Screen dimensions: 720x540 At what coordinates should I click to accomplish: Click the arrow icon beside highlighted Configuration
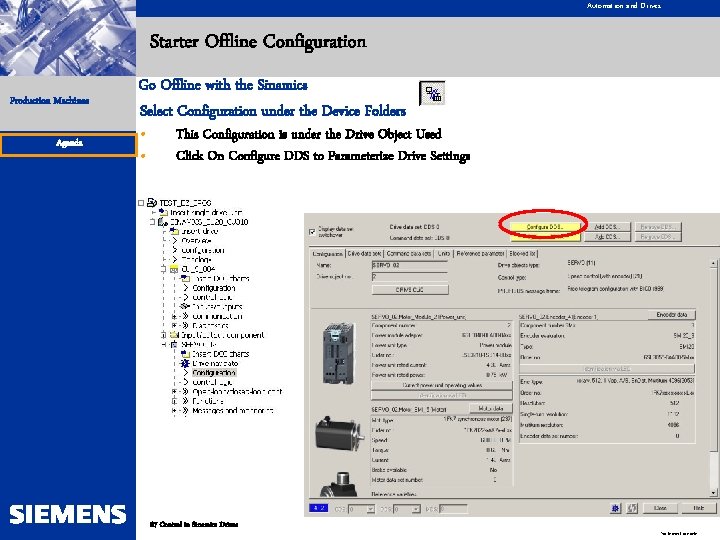click(x=186, y=372)
